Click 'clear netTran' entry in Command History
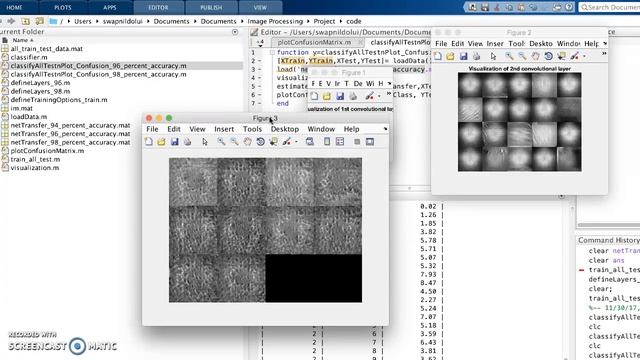 pos(614,251)
